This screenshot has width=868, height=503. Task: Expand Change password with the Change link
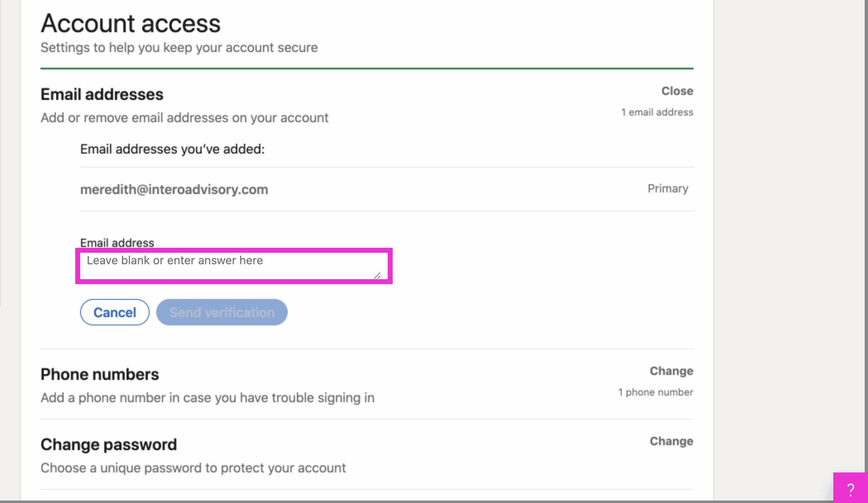[671, 441]
